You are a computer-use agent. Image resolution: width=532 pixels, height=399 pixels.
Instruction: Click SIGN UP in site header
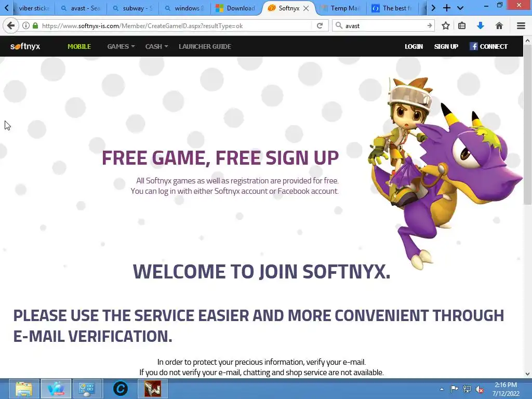[x=446, y=46]
